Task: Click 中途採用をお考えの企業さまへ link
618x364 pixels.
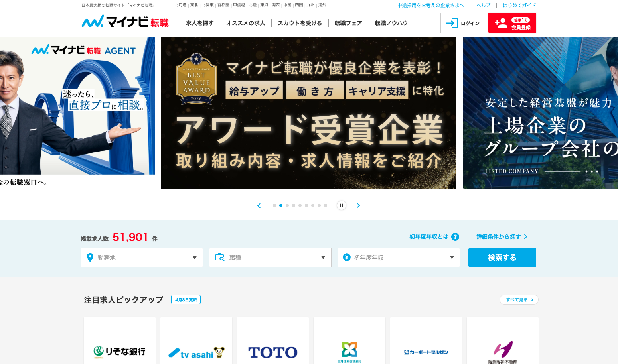Action: click(430, 5)
